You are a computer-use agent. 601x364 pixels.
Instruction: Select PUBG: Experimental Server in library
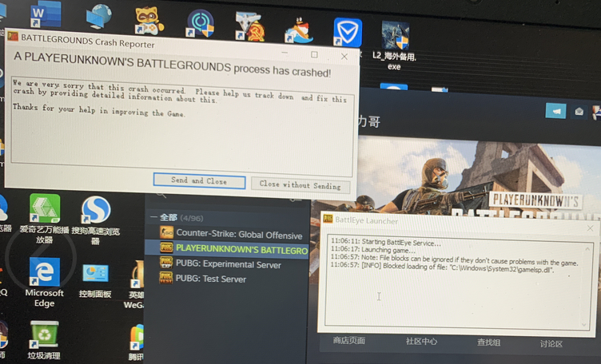pos(227,264)
